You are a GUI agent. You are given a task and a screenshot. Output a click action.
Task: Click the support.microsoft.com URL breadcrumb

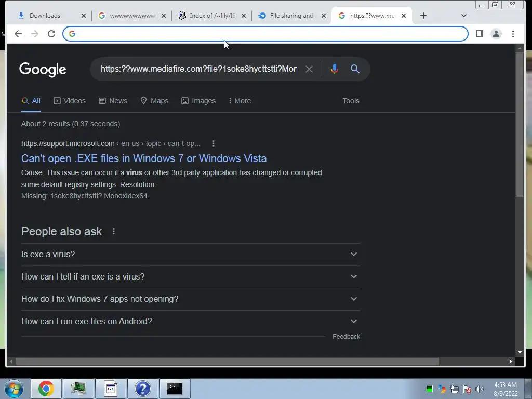click(111, 143)
